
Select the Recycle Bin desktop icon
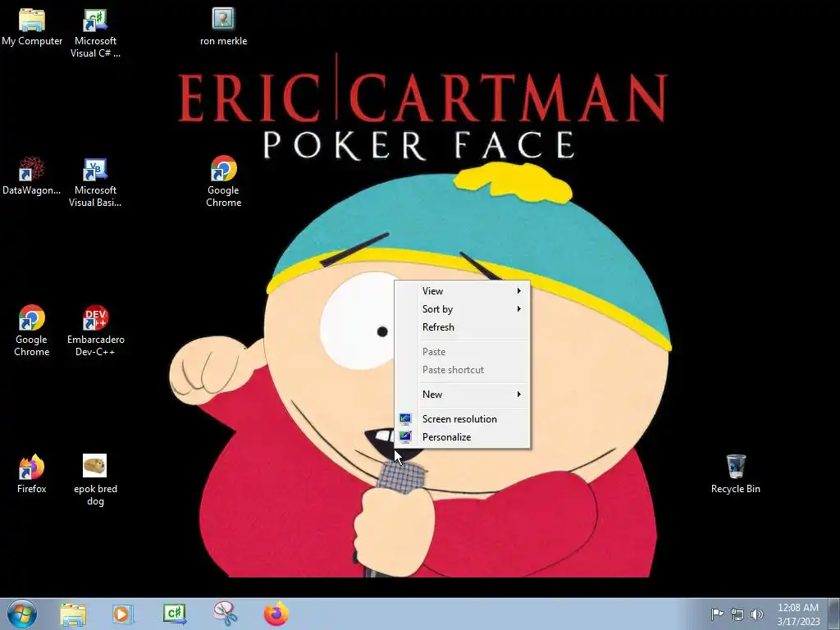click(736, 473)
